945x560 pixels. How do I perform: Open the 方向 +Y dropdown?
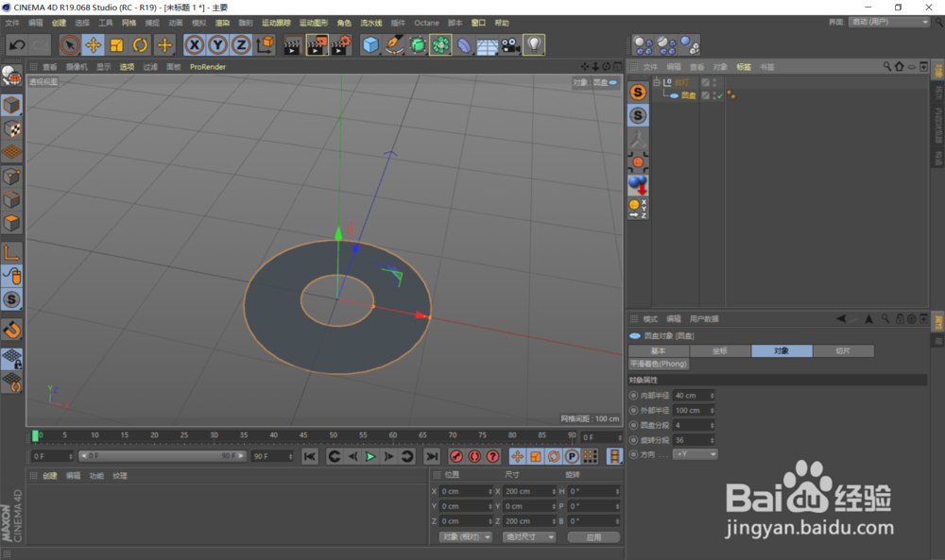point(696,454)
